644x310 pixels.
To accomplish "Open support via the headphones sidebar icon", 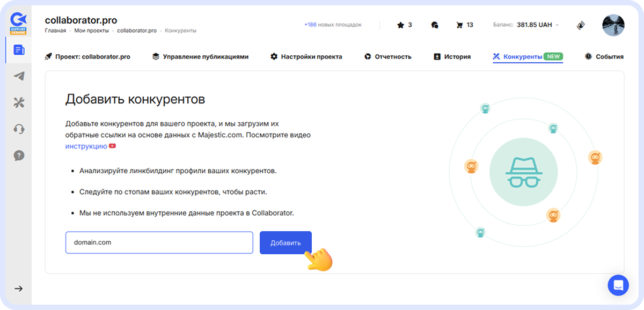I will [18, 129].
